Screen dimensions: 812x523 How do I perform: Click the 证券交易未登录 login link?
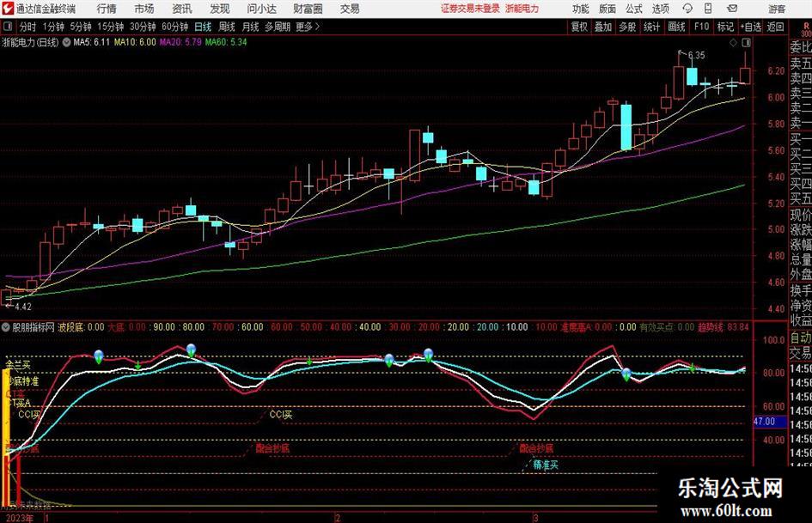[x=470, y=9]
